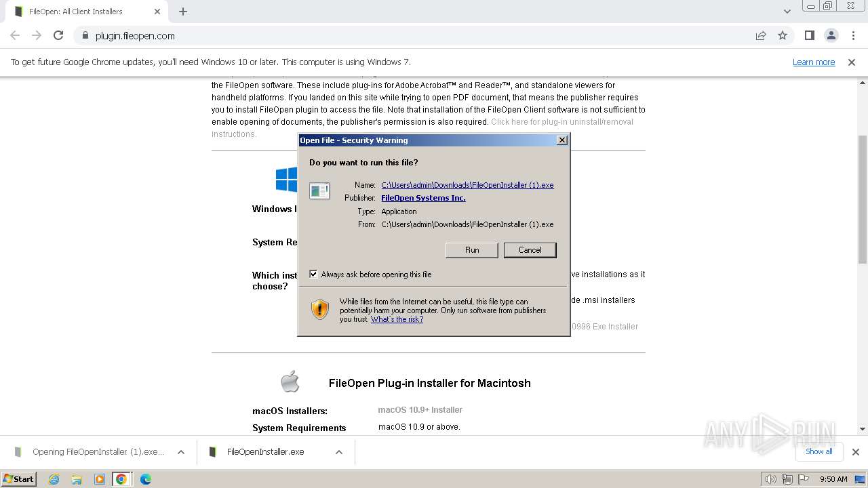Open Microsoft Edge from taskbar
This screenshot has height=488, width=868.
[x=145, y=479]
